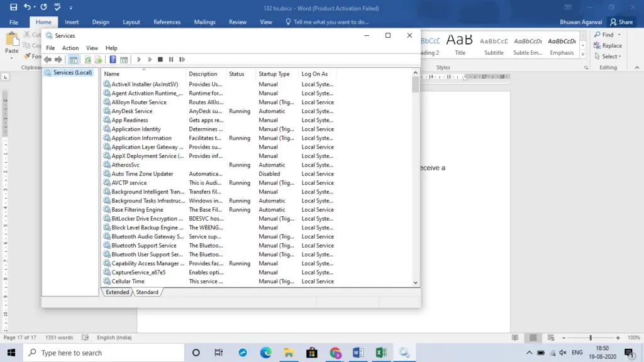This screenshot has width=644, height=362.
Task: Click the Stop Service square icon
Action: point(160,60)
